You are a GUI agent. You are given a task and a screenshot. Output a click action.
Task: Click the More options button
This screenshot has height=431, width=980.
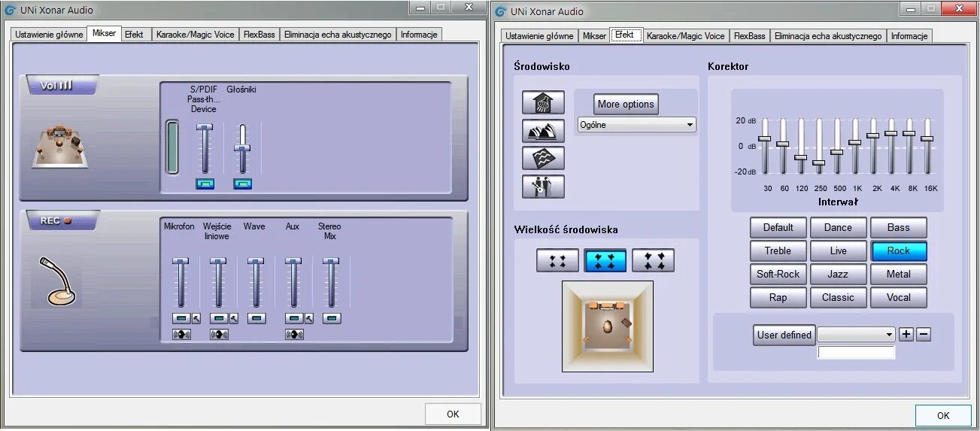[x=626, y=104]
